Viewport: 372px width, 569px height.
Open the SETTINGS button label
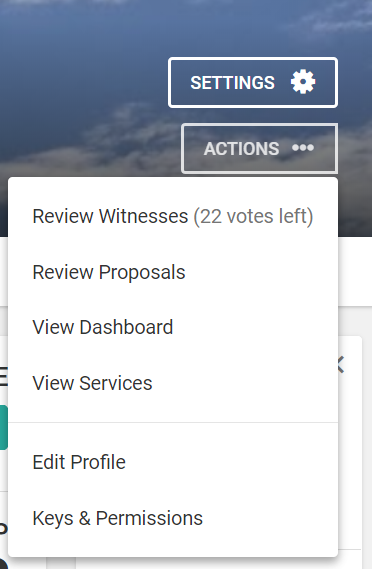pos(233,83)
